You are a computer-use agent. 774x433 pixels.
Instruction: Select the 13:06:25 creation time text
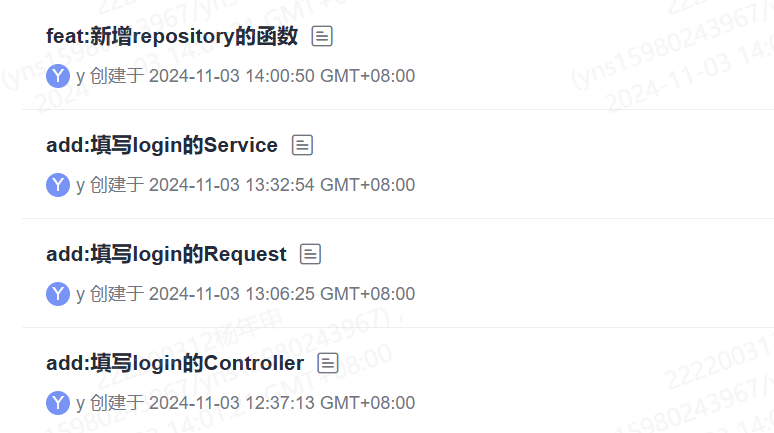click(281, 295)
